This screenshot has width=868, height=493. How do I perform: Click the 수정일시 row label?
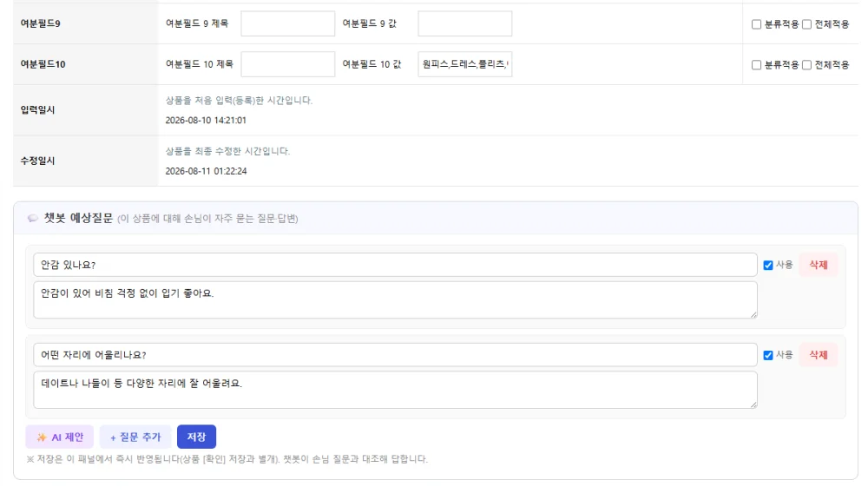click(x=37, y=161)
